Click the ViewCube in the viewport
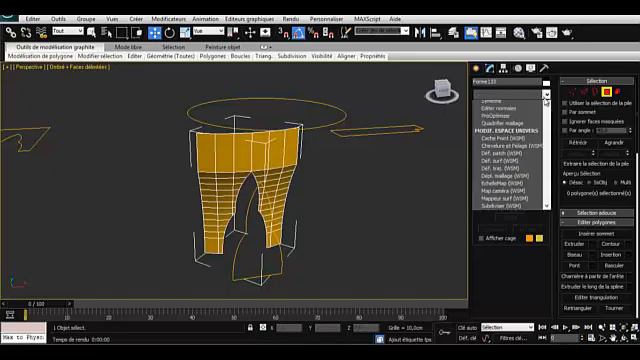 (442, 90)
